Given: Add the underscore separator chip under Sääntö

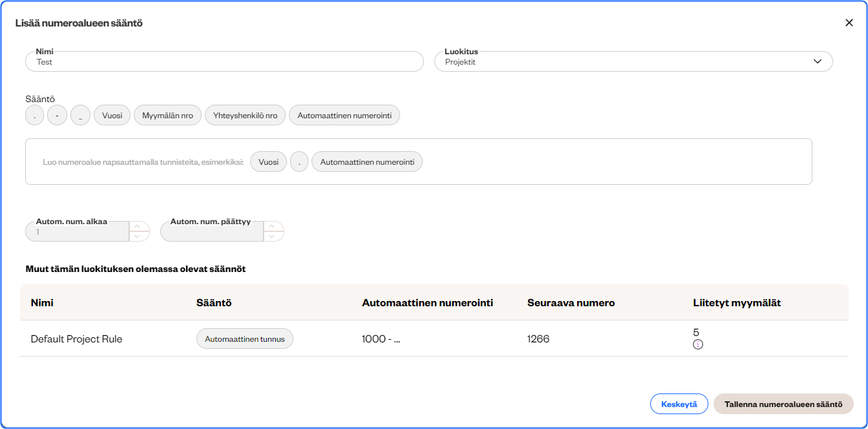Looking at the screenshot, I should point(80,116).
